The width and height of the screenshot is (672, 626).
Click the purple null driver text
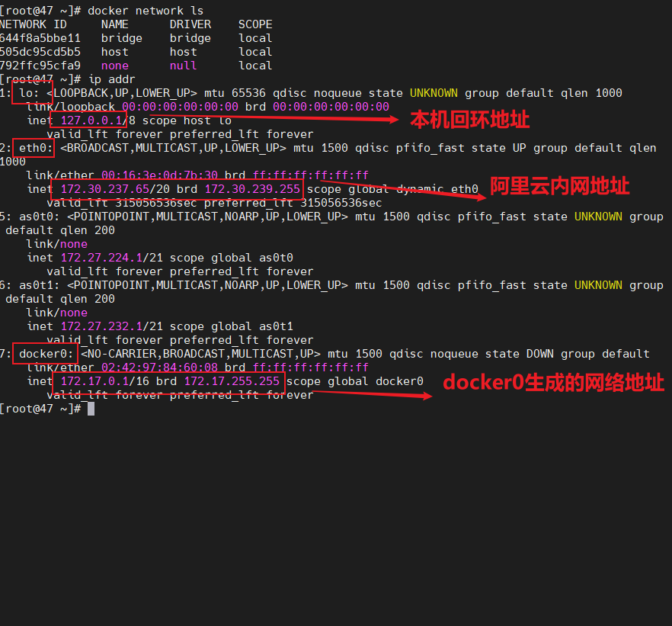(x=183, y=66)
